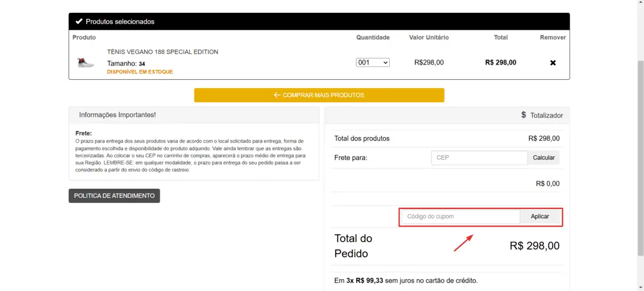Click the Disponível em Estoque text
This screenshot has height=291, width=644.
click(140, 72)
